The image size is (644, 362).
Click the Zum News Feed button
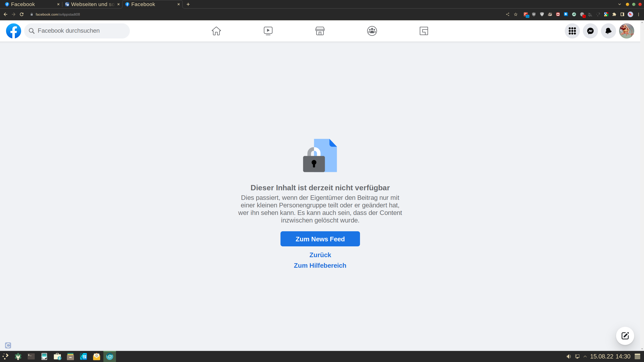[320, 239]
